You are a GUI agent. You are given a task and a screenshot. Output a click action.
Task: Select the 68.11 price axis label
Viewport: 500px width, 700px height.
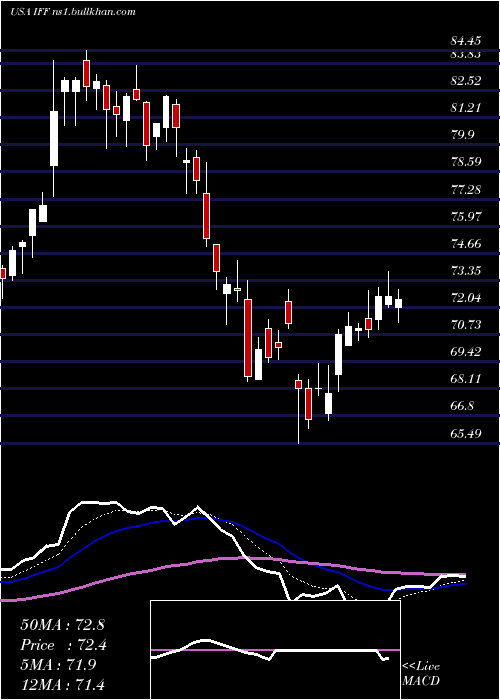(466, 379)
